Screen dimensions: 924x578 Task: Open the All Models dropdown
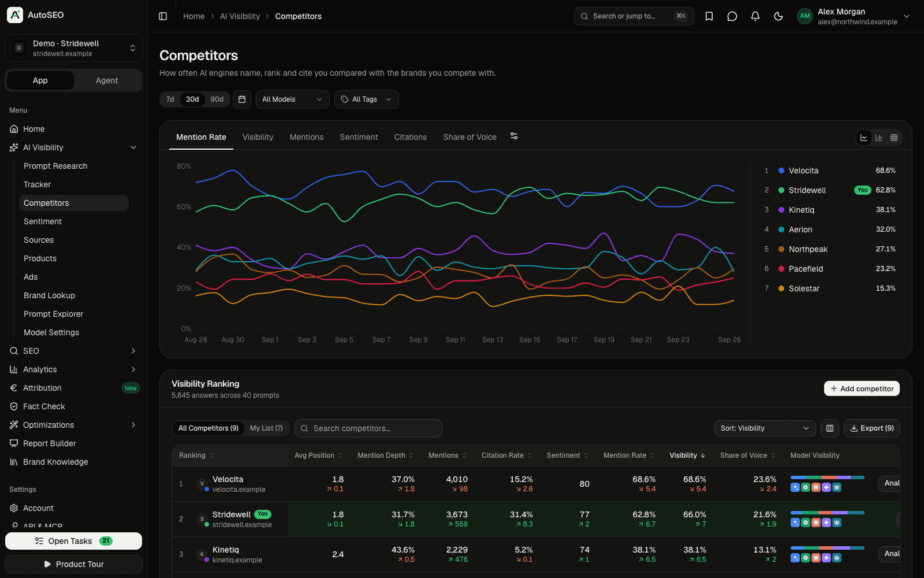coord(292,99)
